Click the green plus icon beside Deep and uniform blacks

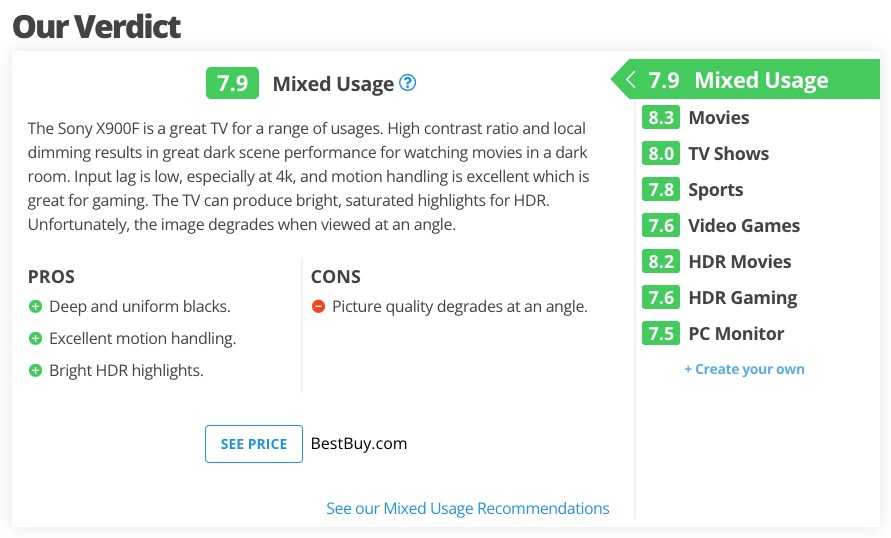click(35, 307)
